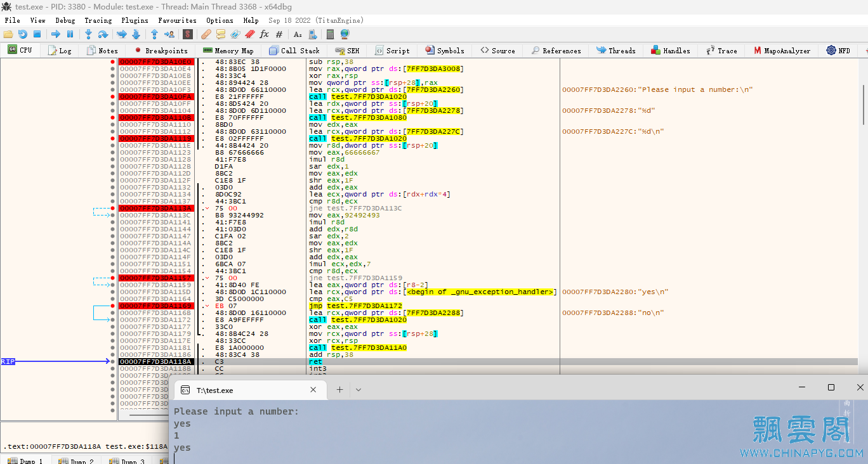The height and width of the screenshot is (464, 868).
Task: Open the Patches bandage icon
Action: click(x=206, y=34)
